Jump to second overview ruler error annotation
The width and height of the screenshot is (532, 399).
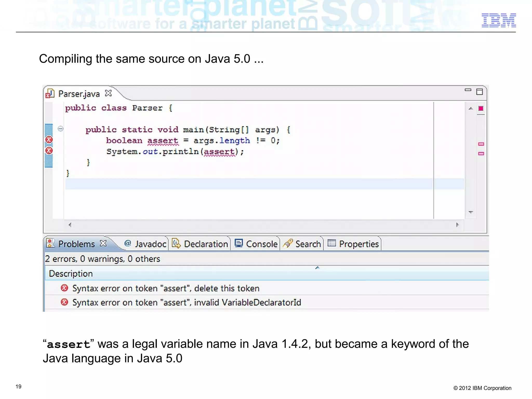(x=481, y=154)
